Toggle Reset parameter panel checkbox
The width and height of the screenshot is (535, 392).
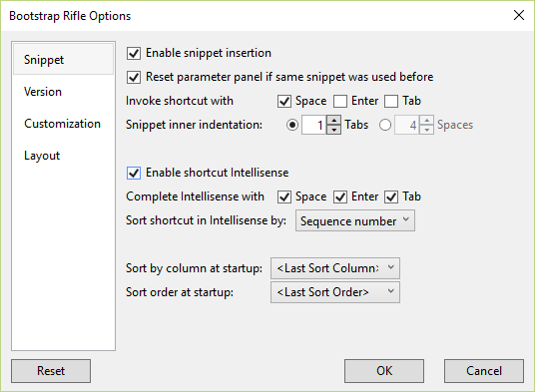134,78
